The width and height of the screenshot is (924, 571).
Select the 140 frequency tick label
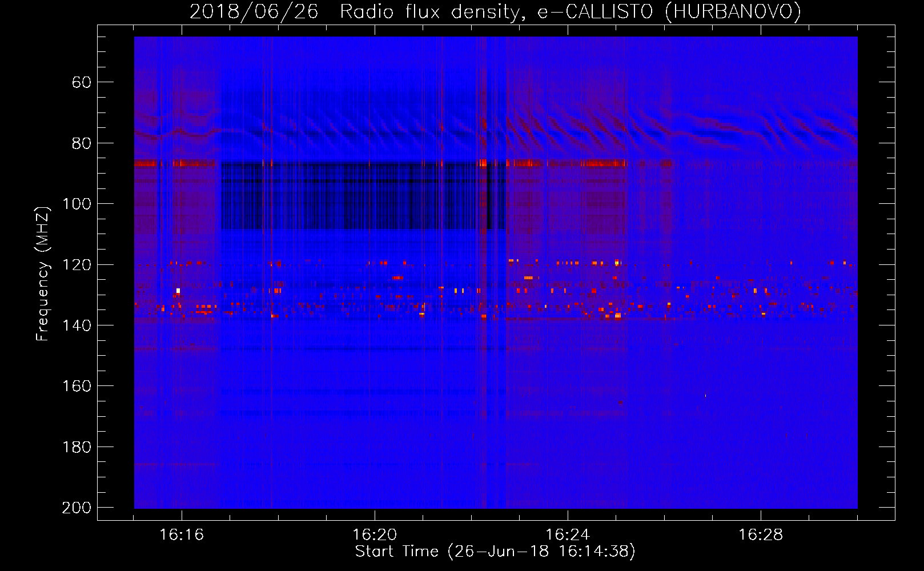(77, 325)
